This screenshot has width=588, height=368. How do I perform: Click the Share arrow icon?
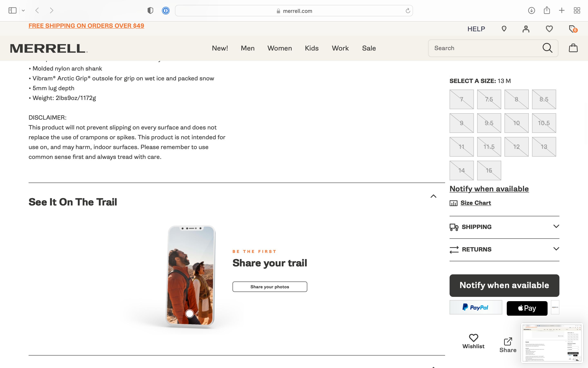pyautogui.click(x=508, y=341)
